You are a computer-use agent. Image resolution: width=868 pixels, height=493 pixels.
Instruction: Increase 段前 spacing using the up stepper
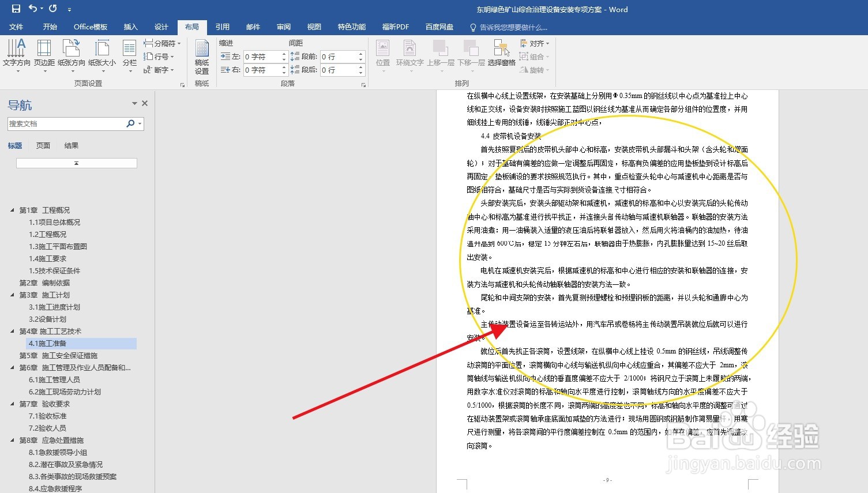pos(360,53)
